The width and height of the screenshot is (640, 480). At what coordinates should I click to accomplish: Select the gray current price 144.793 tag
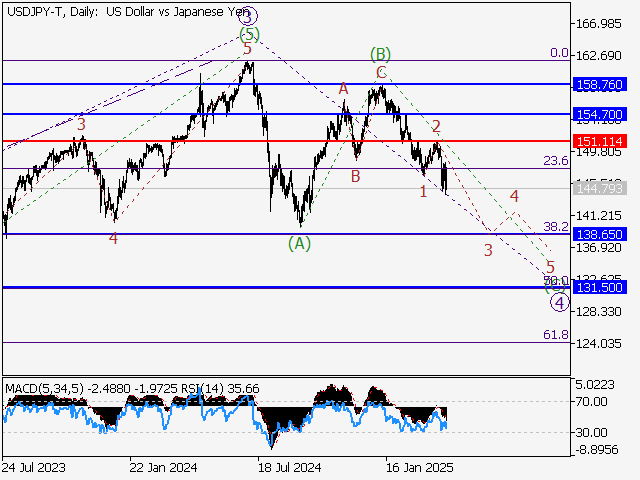pos(600,188)
